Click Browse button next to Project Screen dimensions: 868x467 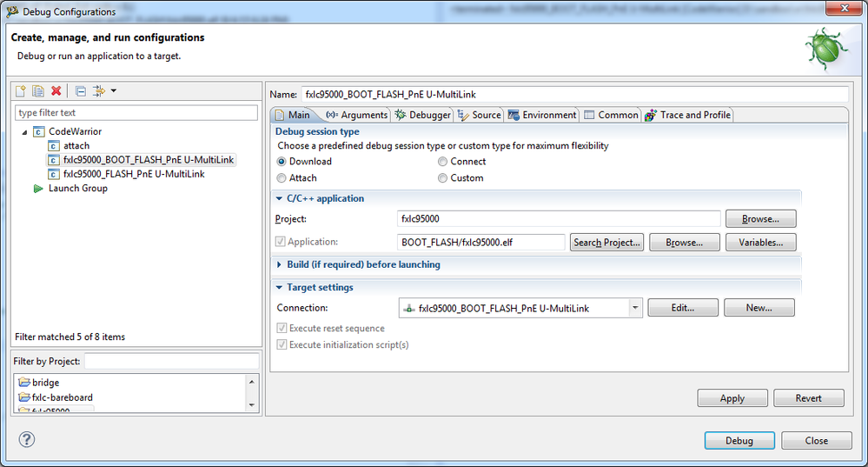click(760, 219)
